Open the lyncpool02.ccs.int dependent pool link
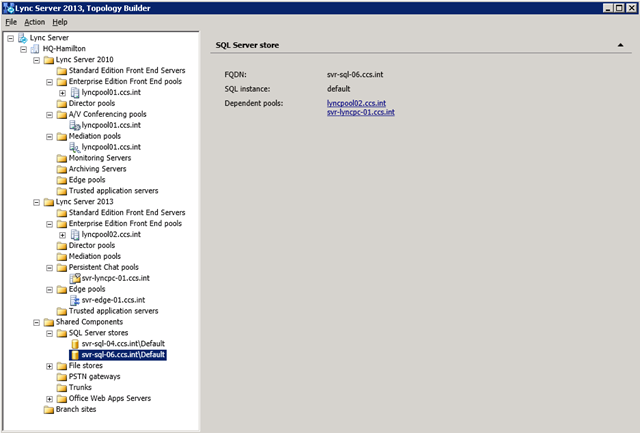This screenshot has height=433, width=640. [356, 103]
